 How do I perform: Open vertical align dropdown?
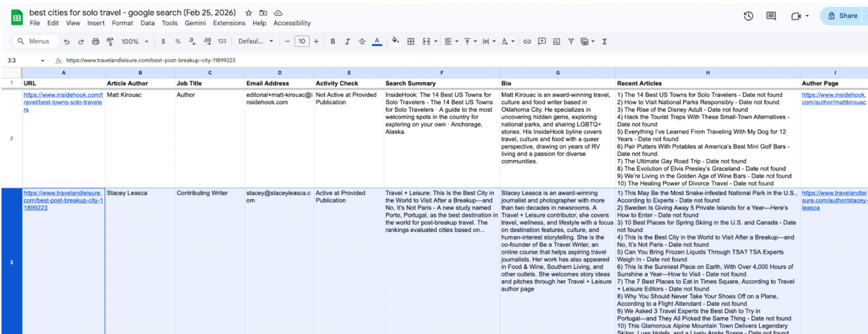point(470,42)
